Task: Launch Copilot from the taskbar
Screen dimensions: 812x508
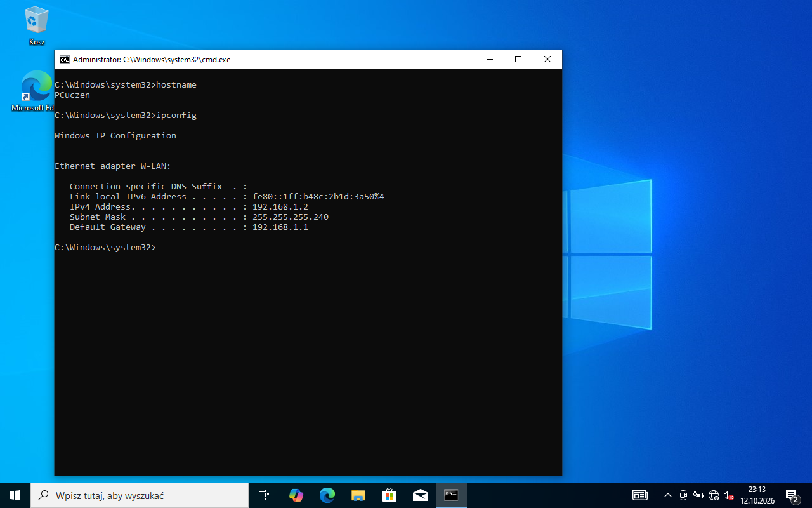Action: pyautogui.click(x=296, y=495)
